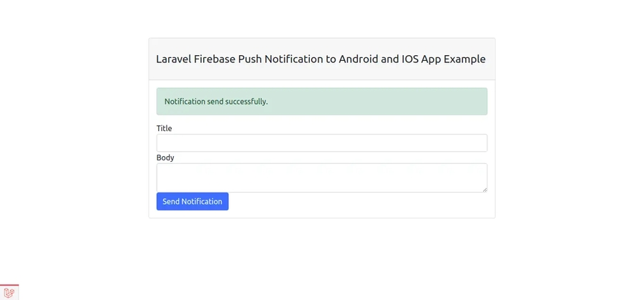Click the Title field label
Image resolution: width=644 pixels, height=300 pixels.
(x=165, y=128)
